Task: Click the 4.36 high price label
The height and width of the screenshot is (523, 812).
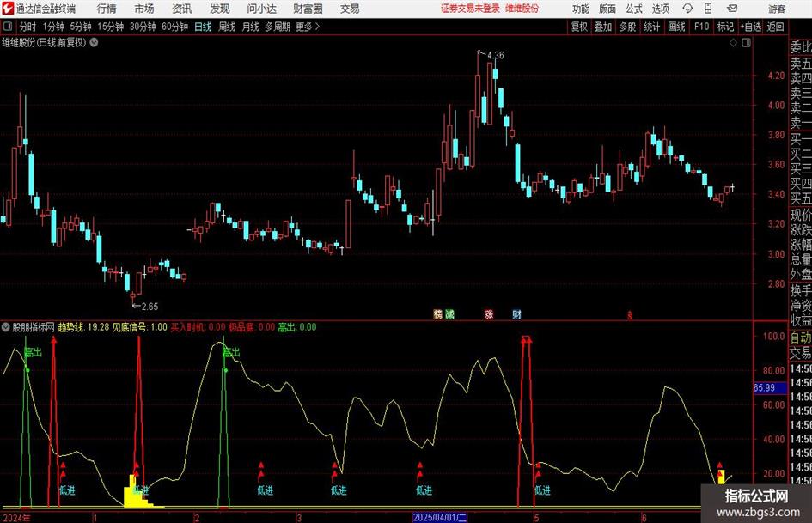Action: click(x=495, y=55)
